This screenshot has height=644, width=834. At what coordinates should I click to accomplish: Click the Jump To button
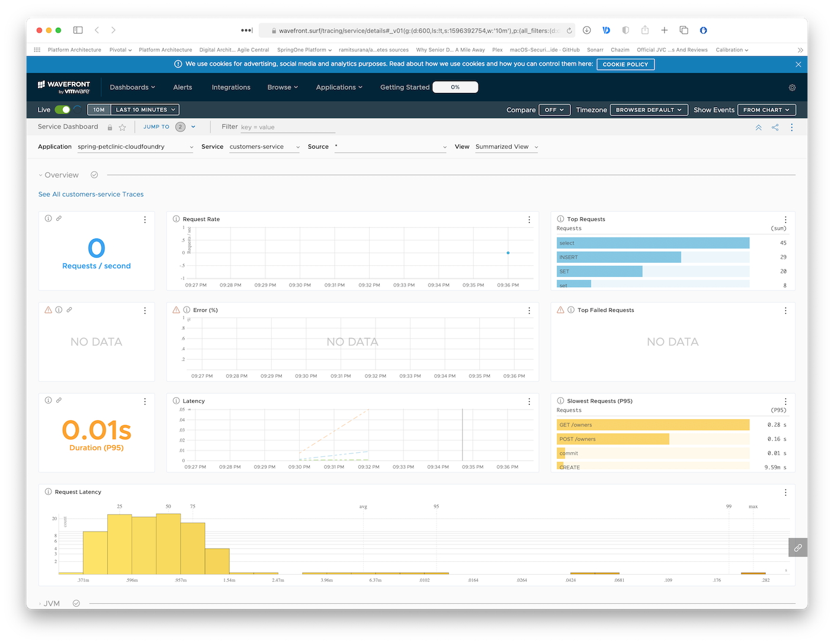pos(156,127)
